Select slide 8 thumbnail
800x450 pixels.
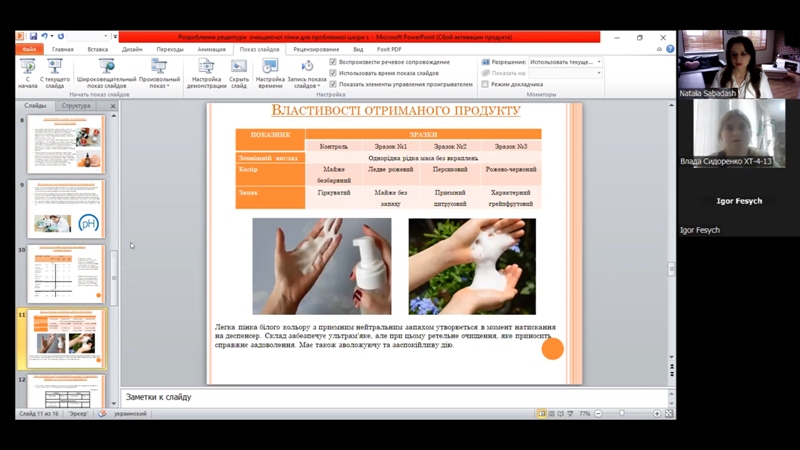(x=66, y=144)
